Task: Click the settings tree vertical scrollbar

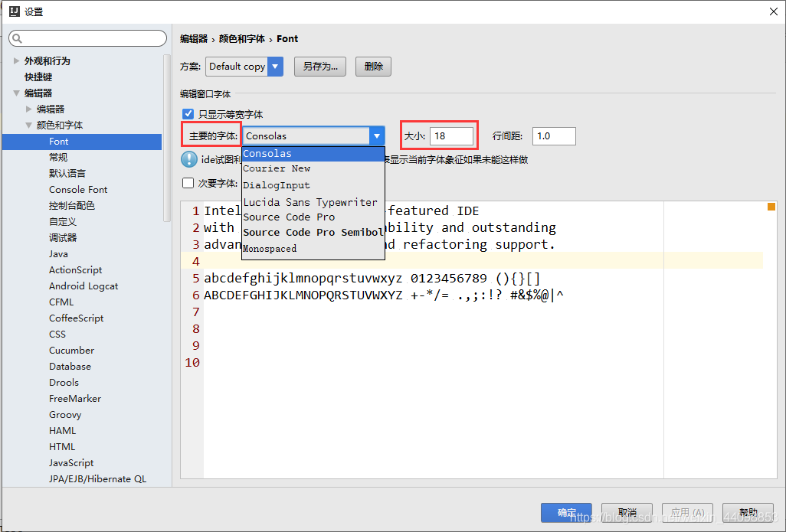Action: point(167,138)
